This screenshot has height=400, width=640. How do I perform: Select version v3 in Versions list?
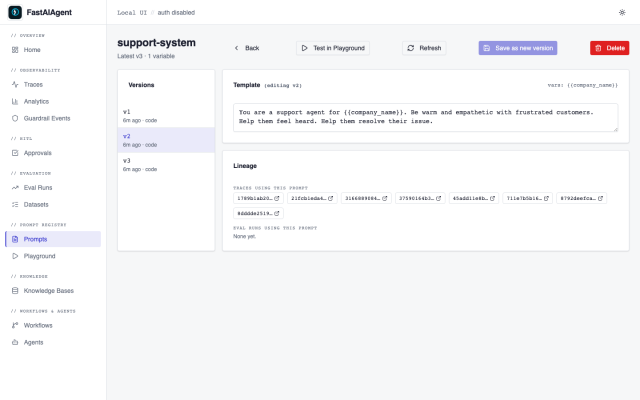[166, 164]
